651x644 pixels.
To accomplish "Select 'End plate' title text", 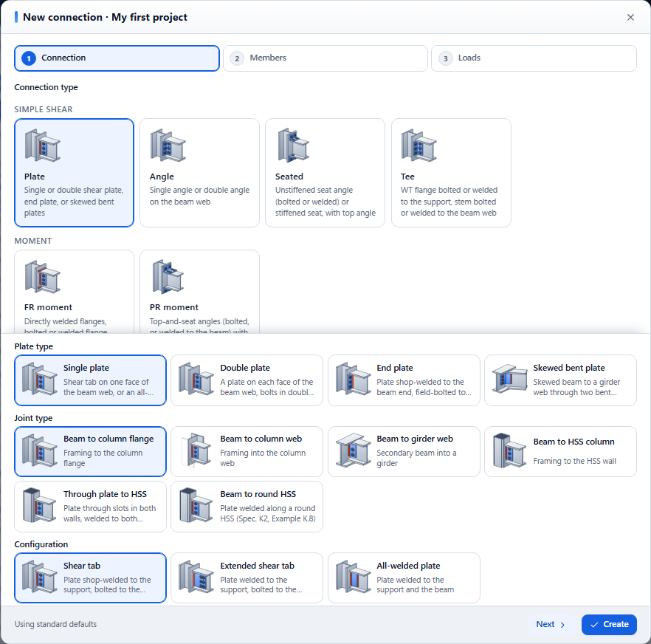I will 394,368.
